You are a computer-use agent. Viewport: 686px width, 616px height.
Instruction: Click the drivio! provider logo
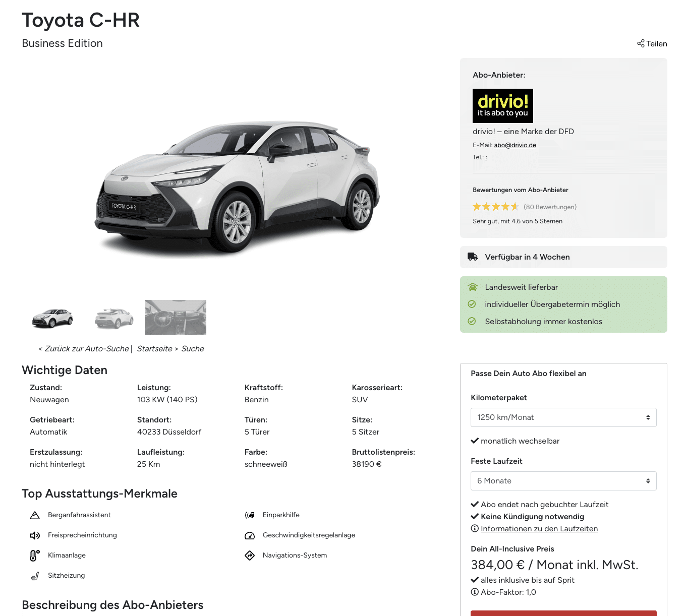coord(503,106)
